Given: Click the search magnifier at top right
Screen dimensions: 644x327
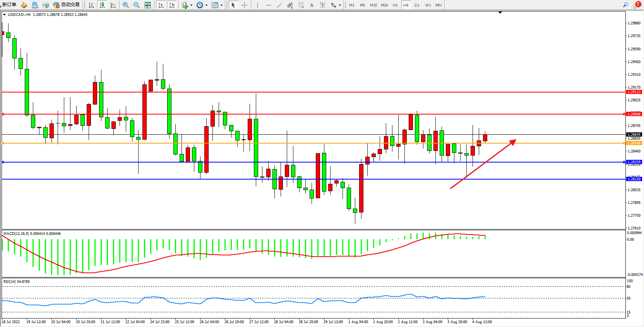Looking at the screenshot, I should [625, 5].
